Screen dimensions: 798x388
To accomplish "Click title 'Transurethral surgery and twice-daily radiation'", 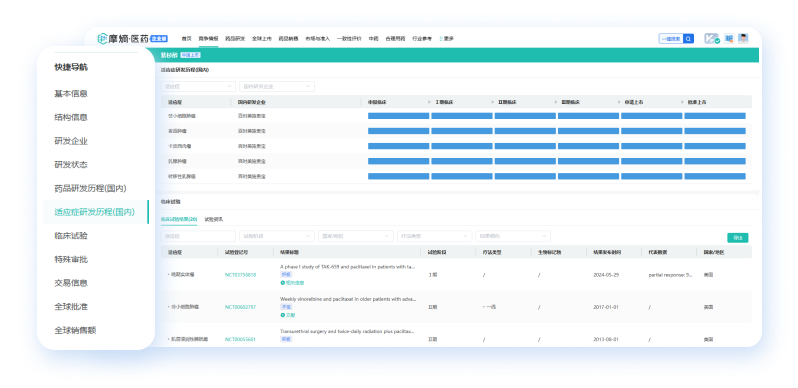I will point(348,331).
